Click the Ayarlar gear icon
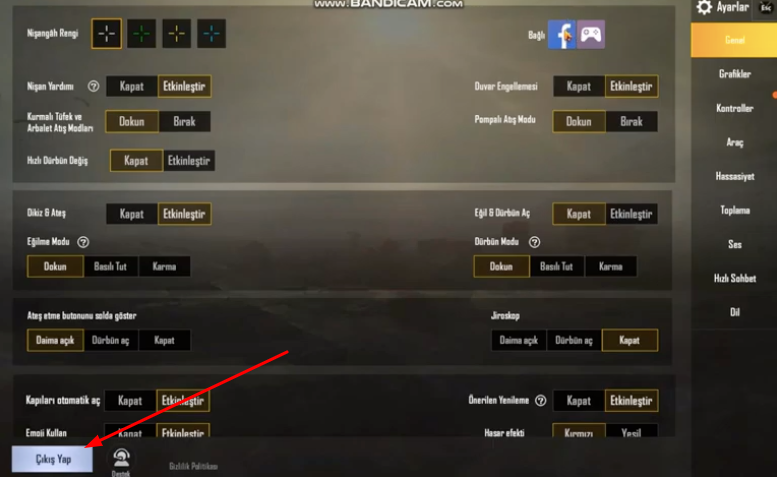 click(704, 7)
